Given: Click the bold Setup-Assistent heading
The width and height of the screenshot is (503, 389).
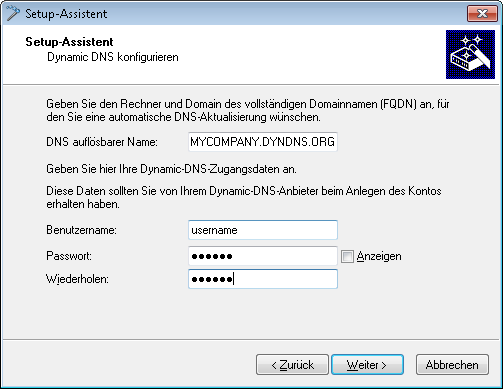Looking at the screenshot, I should tap(69, 42).
